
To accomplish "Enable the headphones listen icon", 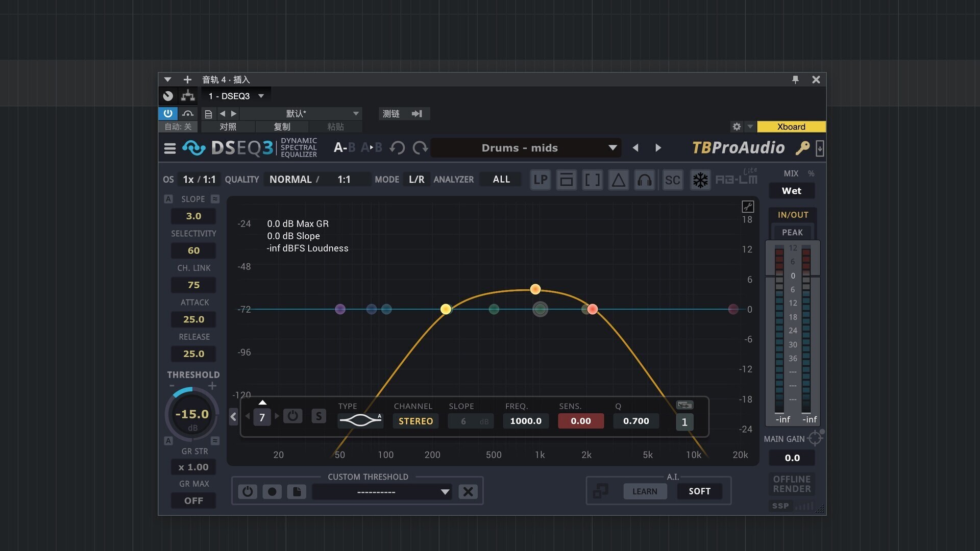I will click(x=645, y=180).
